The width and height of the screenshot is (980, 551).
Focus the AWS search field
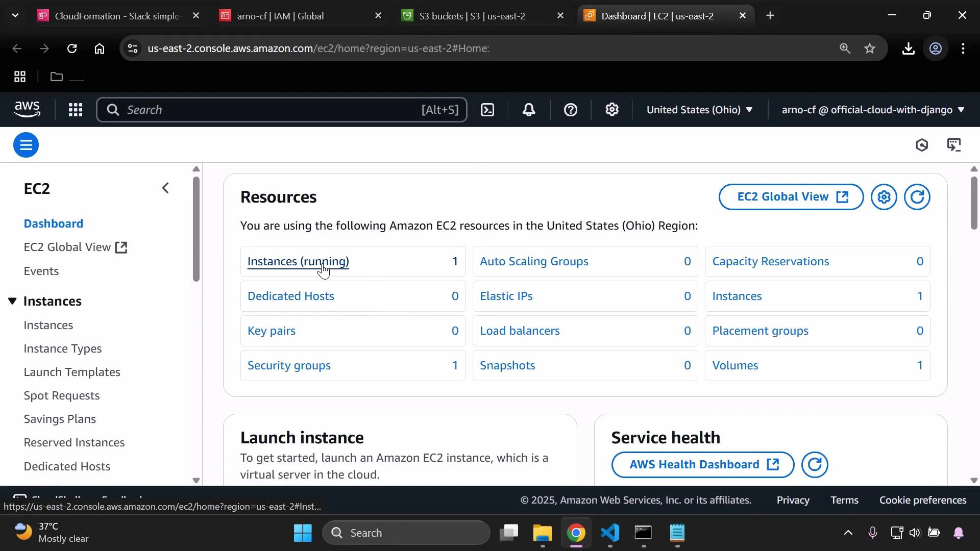(281, 110)
